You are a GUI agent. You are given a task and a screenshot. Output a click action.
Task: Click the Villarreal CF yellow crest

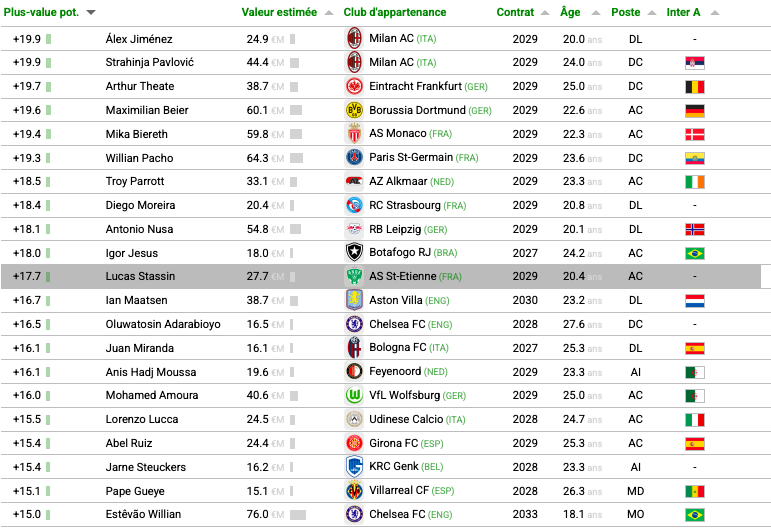(x=355, y=491)
